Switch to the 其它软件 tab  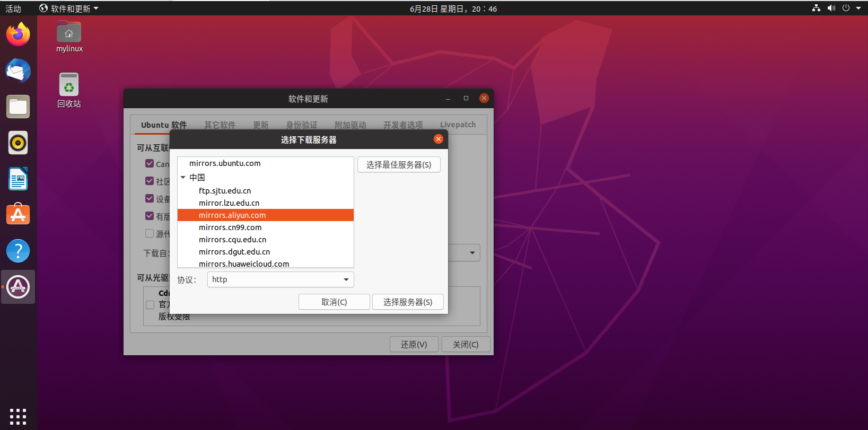(x=220, y=125)
